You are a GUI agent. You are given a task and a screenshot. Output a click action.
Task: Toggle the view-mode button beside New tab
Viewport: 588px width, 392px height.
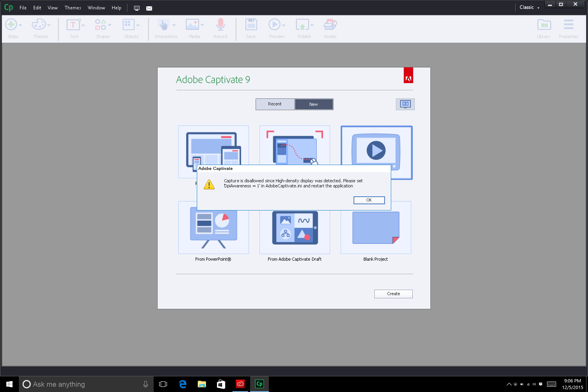(x=405, y=104)
